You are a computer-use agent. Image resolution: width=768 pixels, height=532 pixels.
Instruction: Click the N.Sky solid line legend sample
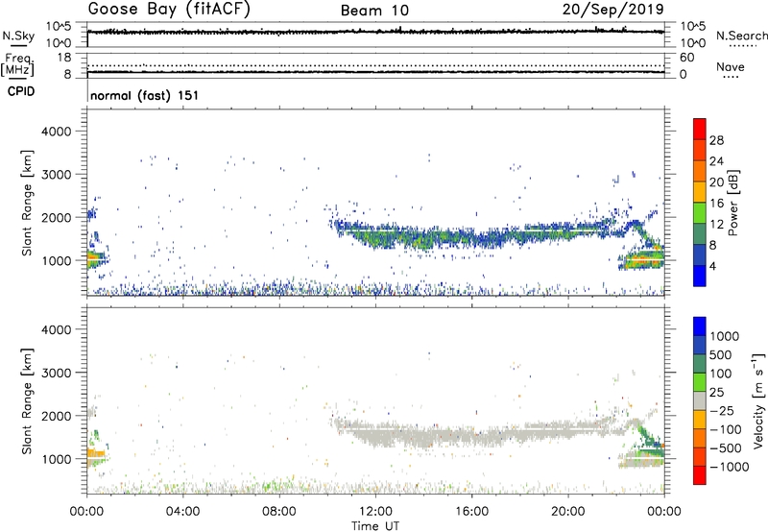(17, 45)
